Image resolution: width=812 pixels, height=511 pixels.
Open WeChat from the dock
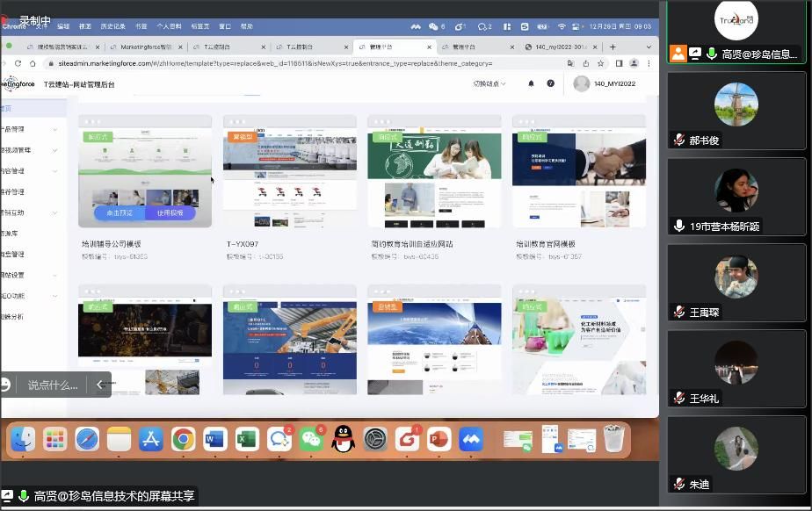click(311, 439)
